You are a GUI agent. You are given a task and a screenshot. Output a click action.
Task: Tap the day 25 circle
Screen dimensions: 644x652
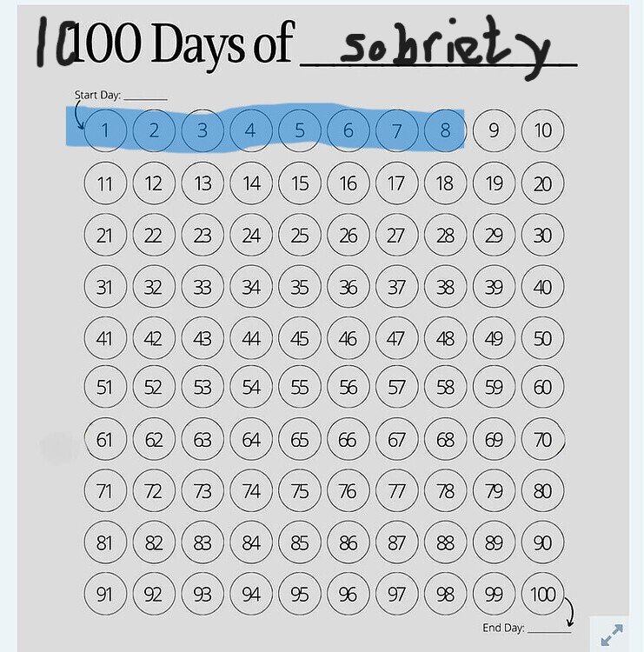300,235
